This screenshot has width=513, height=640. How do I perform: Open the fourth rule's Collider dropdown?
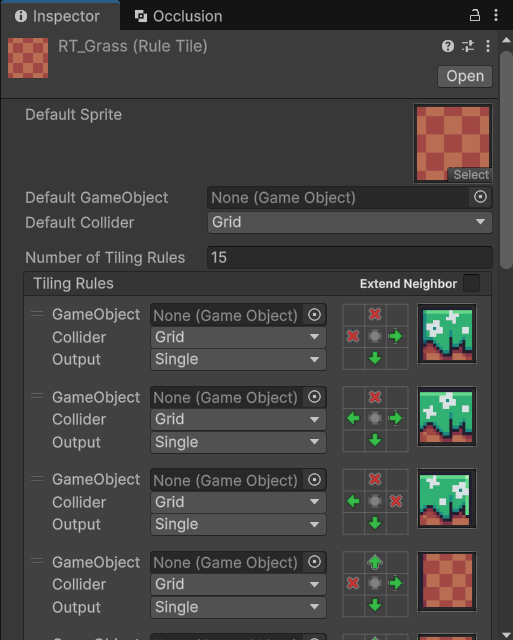coord(238,584)
